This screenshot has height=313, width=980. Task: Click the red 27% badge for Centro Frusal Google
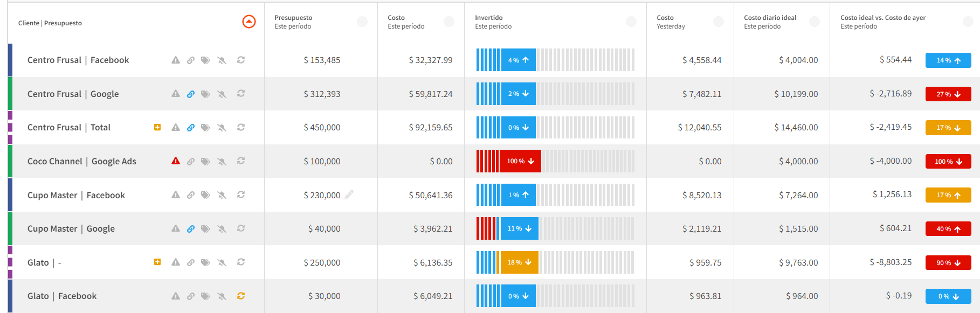point(948,94)
